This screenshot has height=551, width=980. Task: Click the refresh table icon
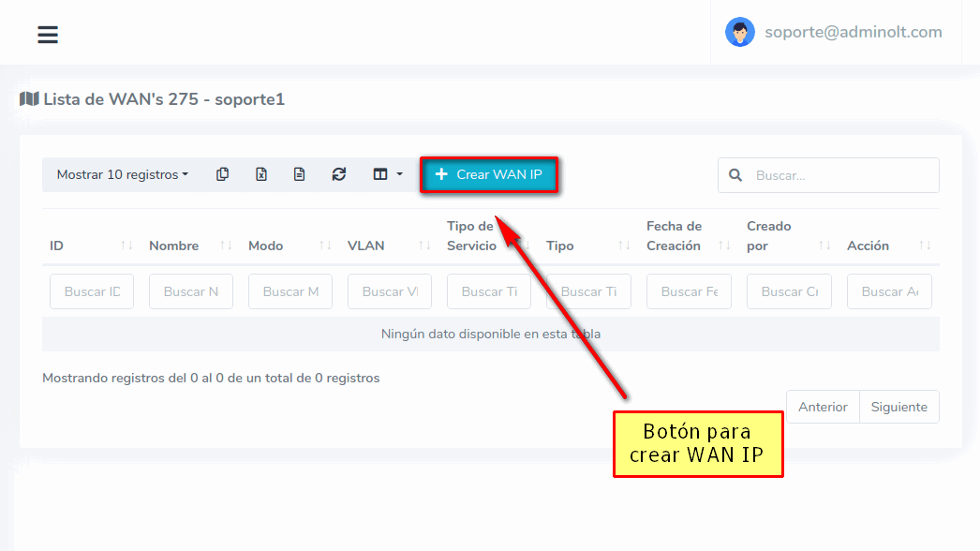[339, 174]
